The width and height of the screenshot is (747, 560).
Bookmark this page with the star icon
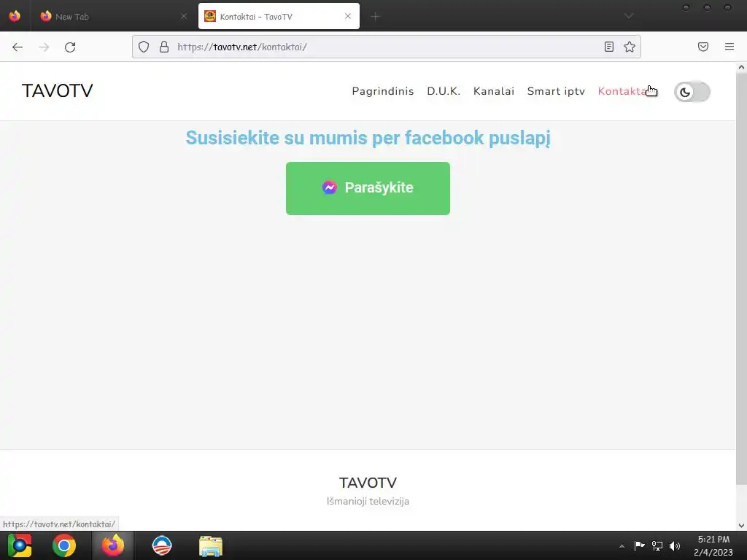click(x=630, y=47)
